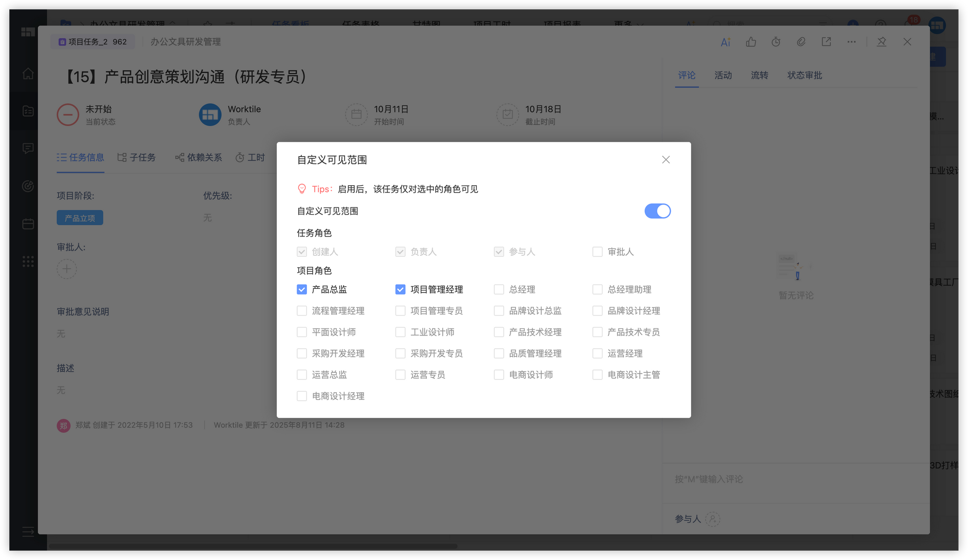
Task: Click the 产品立项 stage tag
Action: point(79,218)
